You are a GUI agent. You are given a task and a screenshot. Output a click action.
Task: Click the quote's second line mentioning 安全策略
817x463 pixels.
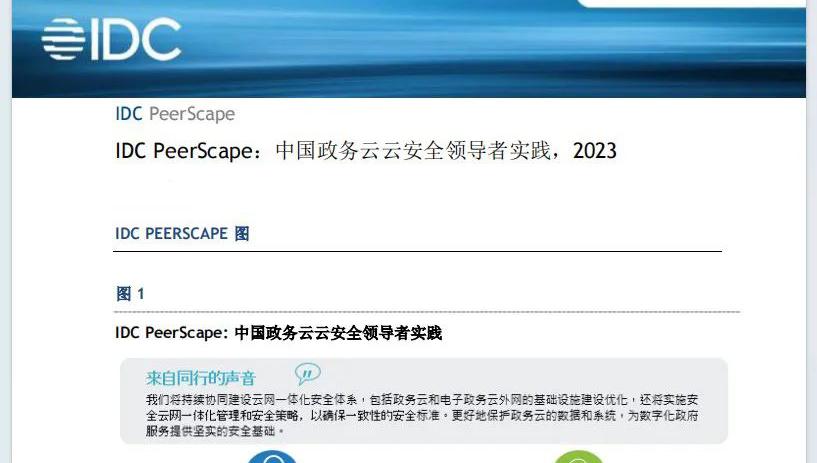coord(422,416)
